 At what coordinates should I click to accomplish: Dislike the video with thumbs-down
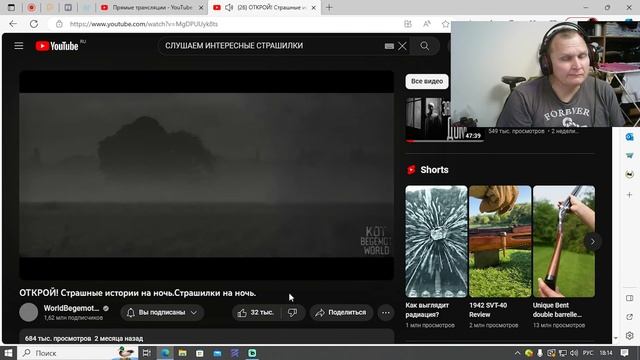tap(293, 313)
